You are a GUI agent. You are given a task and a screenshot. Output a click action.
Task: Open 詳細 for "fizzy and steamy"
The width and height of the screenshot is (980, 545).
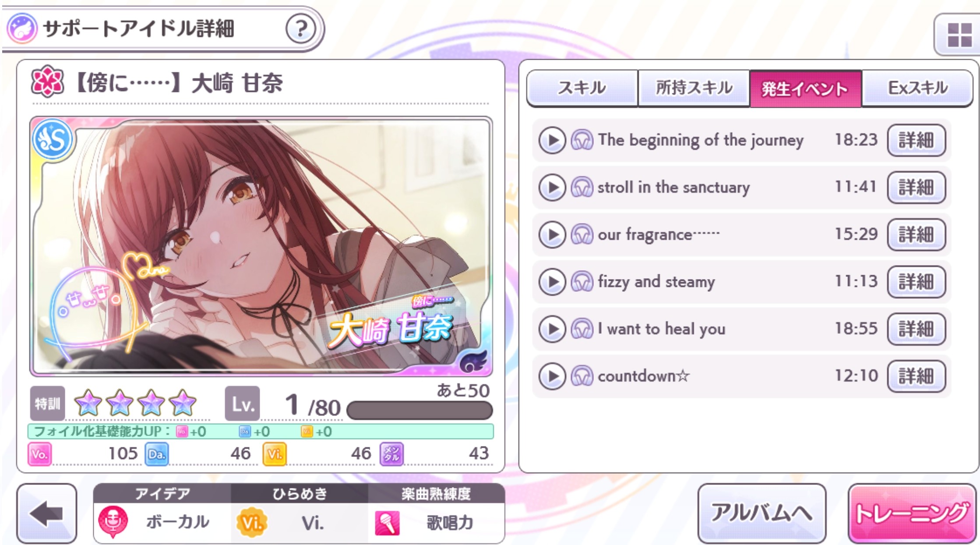tap(916, 282)
